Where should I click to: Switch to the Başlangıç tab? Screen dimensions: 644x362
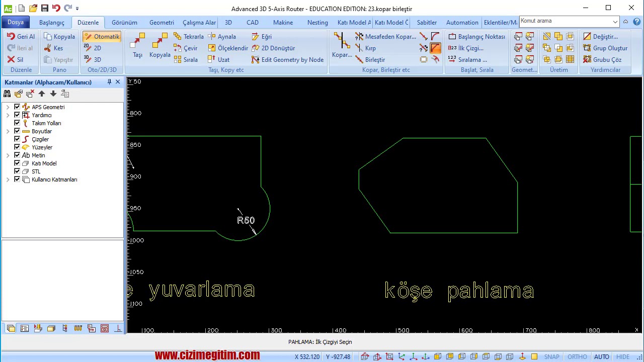pos(52,22)
